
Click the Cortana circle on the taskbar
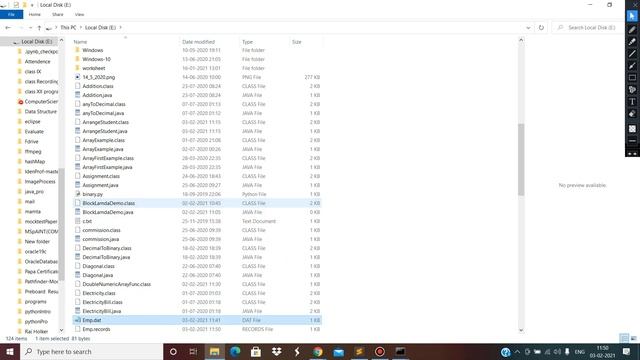pyautogui.click(x=173, y=351)
